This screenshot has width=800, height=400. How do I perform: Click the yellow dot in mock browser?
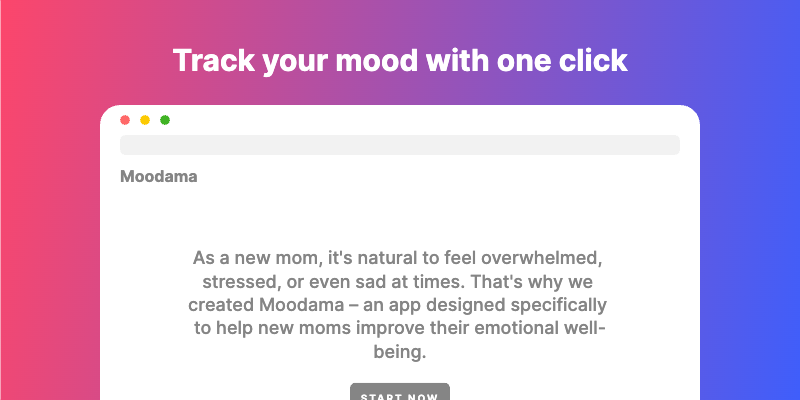[x=145, y=120]
